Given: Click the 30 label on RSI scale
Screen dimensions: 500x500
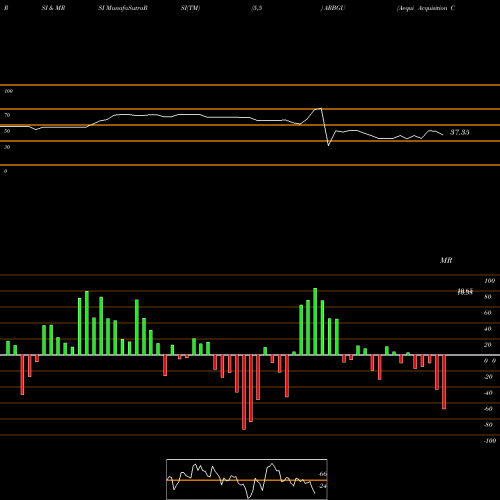Looking at the screenshot, I should tap(7, 147).
